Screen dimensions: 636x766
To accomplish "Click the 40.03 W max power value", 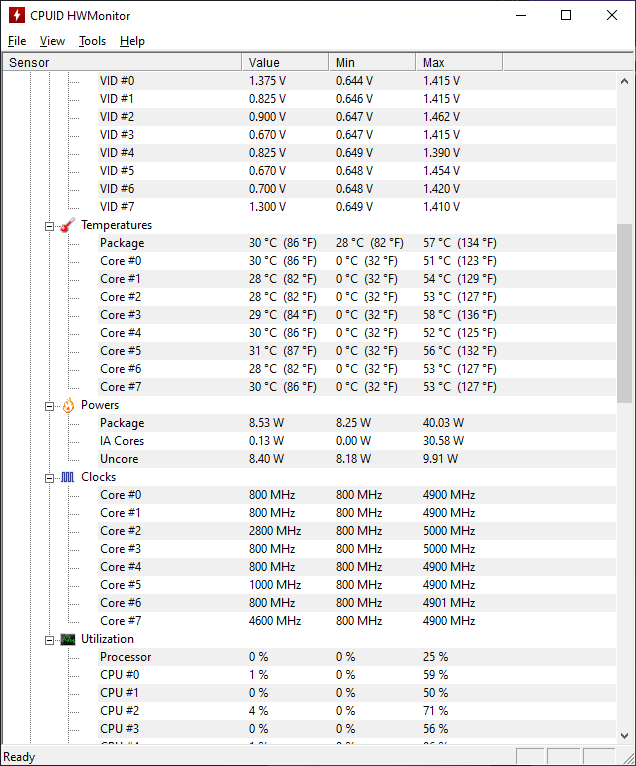I will 443,423.
